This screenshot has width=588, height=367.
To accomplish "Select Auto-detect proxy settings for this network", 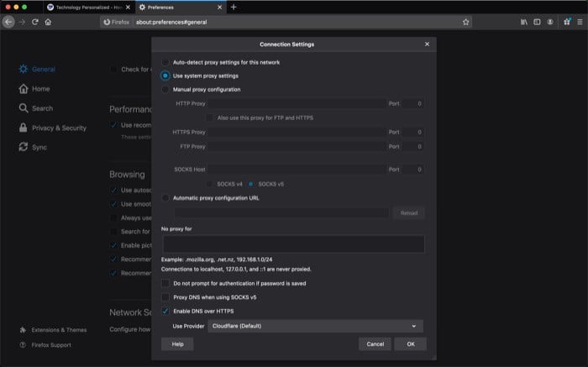I will pos(165,62).
